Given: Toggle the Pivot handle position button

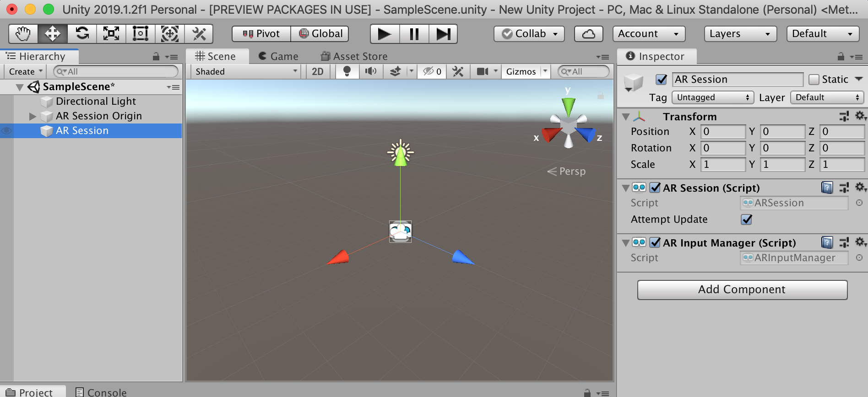Looking at the screenshot, I should click(261, 34).
